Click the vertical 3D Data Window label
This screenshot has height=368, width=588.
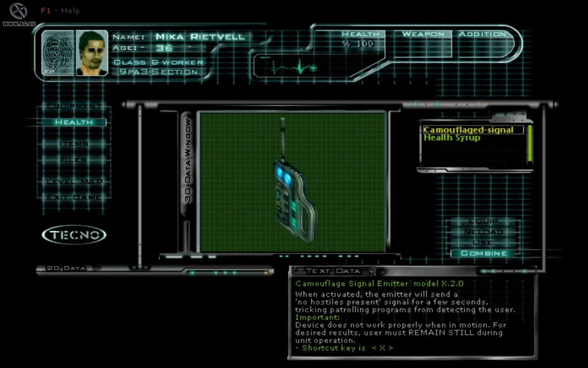(187, 161)
